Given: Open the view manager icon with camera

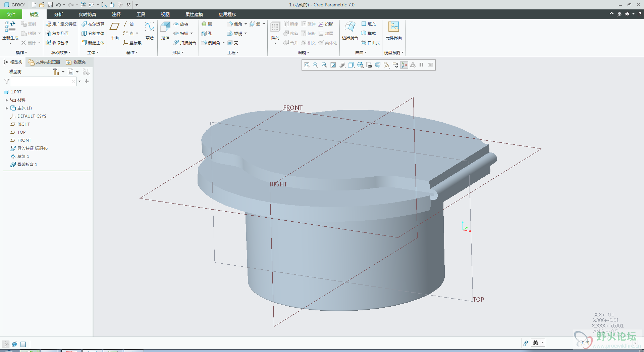Looking at the screenshot, I should coord(369,65).
